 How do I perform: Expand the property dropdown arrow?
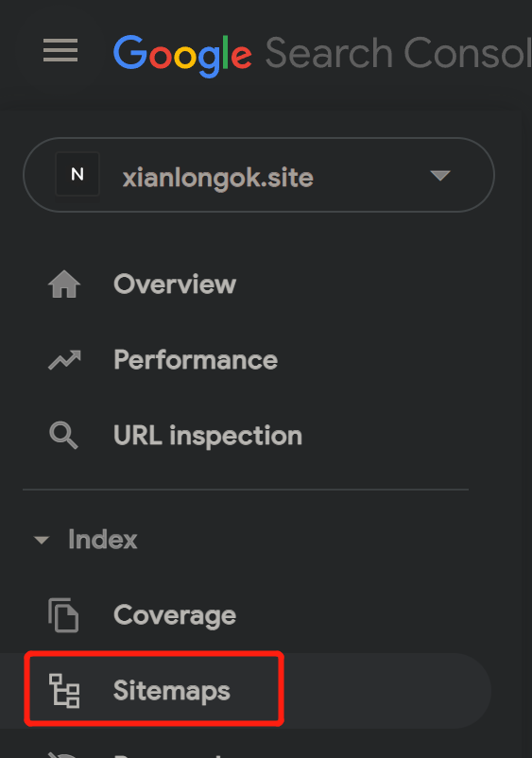440,175
